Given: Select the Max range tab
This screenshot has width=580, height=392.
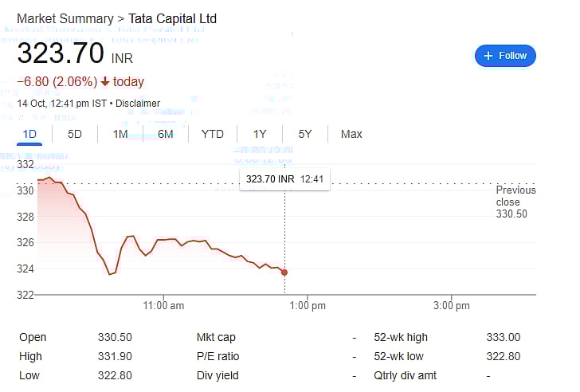Looking at the screenshot, I should pyautogui.click(x=351, y=134).
